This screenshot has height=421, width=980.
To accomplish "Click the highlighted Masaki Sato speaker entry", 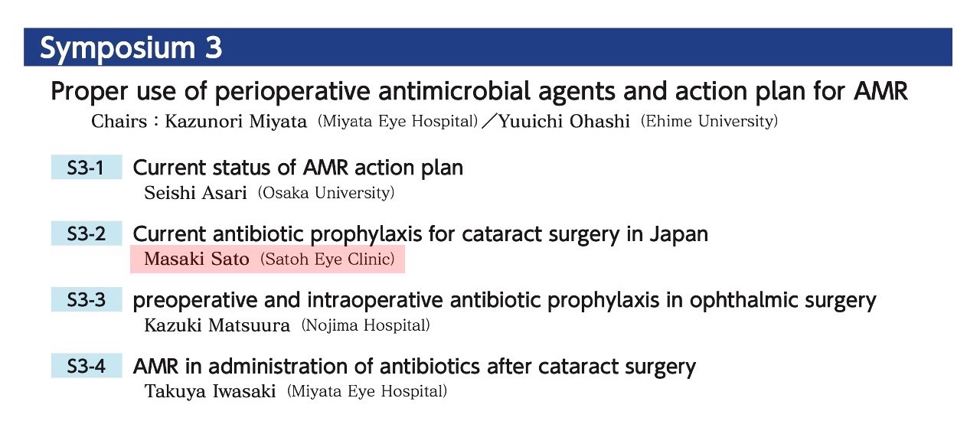I will [267, 259].
